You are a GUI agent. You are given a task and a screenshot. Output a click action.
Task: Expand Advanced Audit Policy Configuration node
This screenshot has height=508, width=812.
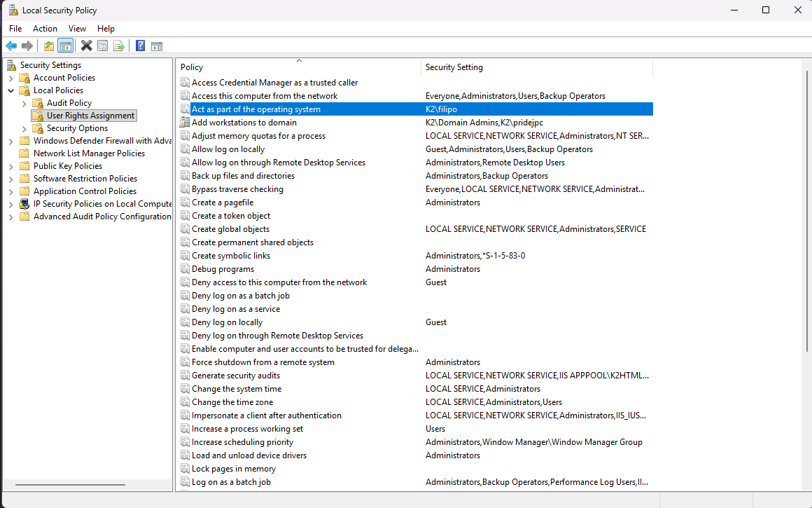coord(11,217)
